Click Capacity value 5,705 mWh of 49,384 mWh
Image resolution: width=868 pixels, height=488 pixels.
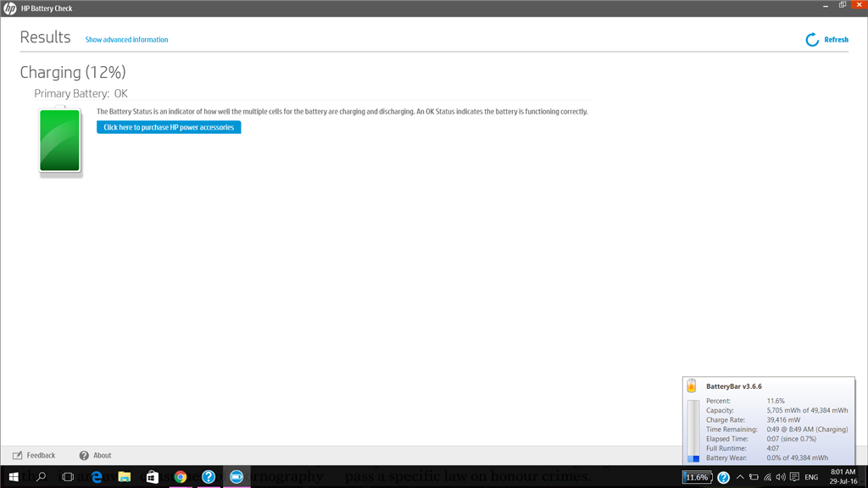click(x=807, y=410)
